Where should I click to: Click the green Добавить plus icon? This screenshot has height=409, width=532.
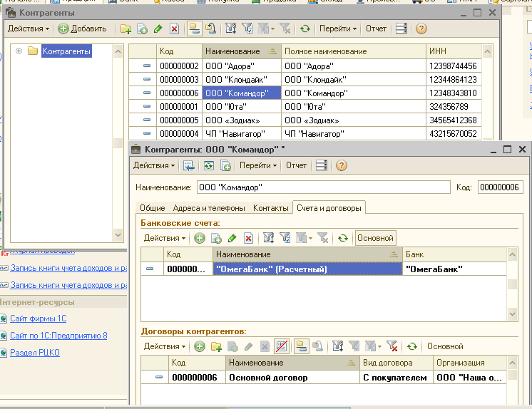click(63, 29)
